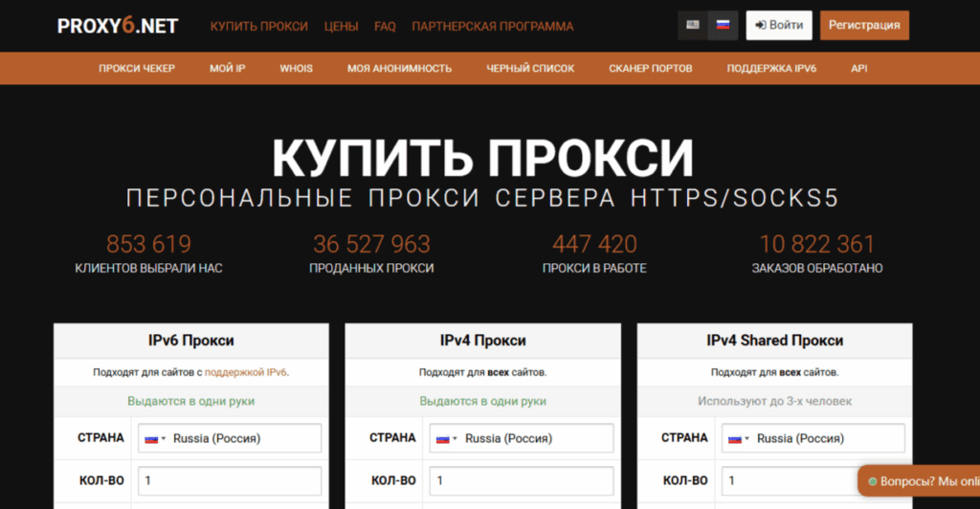The width and height of the screenshot is (980, 509).
Task: Click the country field in IPv6 Прокси card
Action: click(230, 438)
